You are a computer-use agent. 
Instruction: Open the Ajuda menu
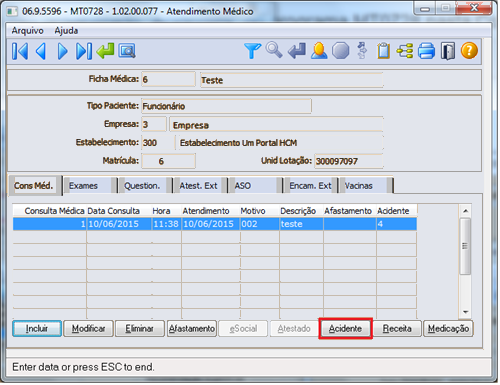coord(66,31)
